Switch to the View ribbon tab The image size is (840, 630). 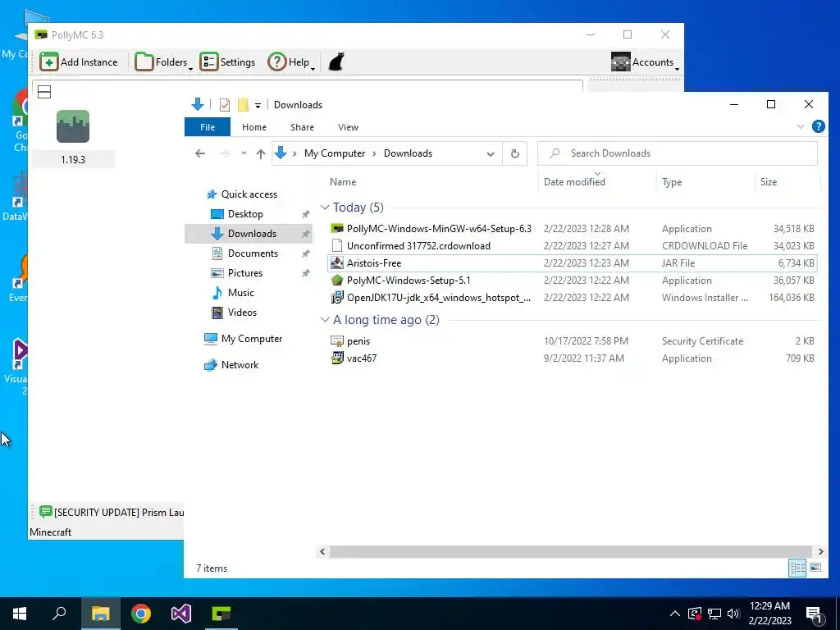[x=348, y=127]
